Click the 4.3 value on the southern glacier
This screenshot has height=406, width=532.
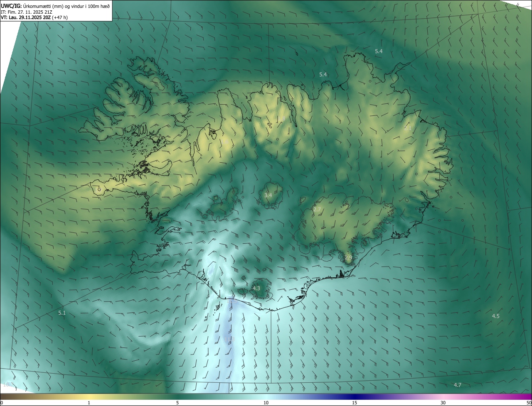[256, 288]
